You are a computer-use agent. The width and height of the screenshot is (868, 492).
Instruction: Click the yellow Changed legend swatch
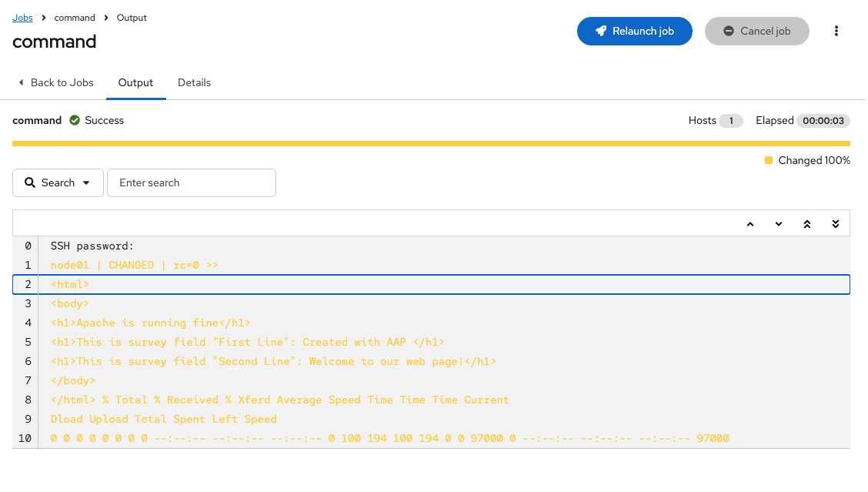click(769, 160)
